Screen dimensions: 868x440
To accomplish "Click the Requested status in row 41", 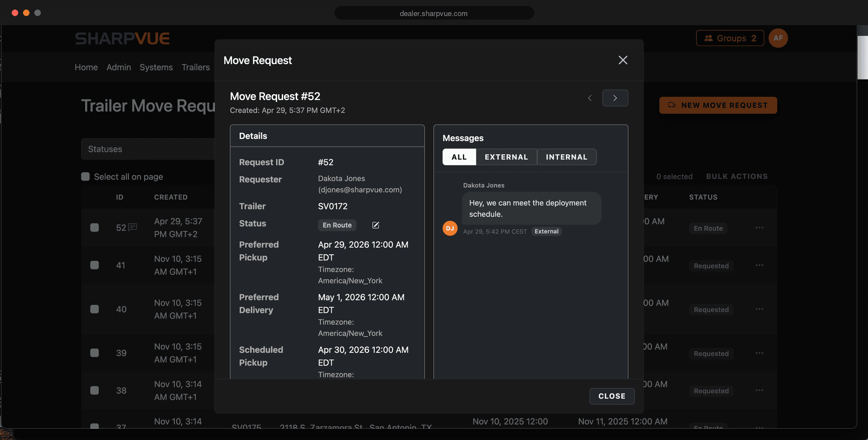I will 711,266.
